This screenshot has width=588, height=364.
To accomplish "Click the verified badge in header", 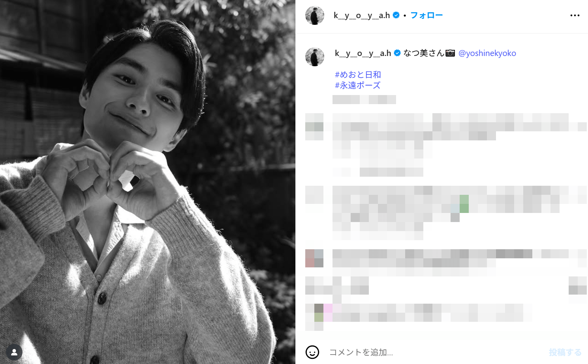I will 396,15.
